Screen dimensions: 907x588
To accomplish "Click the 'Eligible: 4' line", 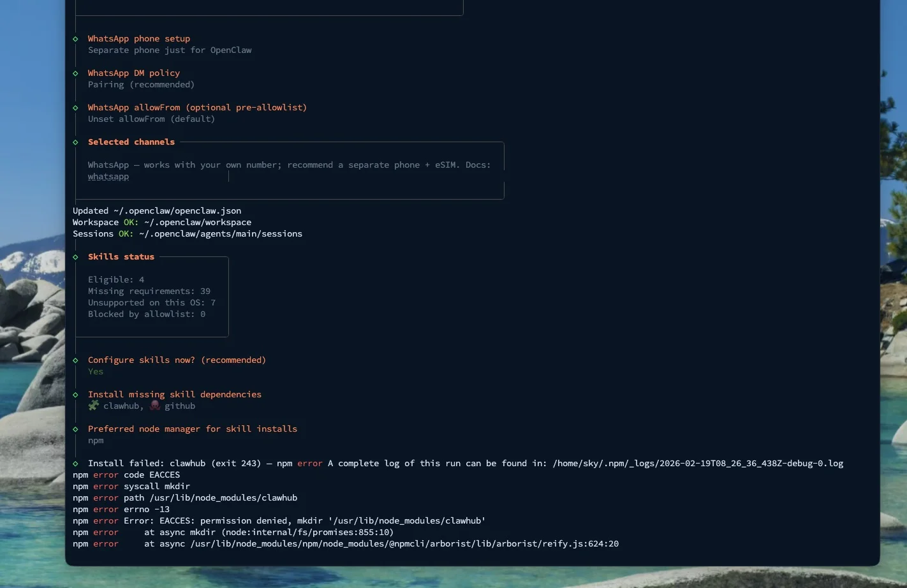I will coord(116,280).
